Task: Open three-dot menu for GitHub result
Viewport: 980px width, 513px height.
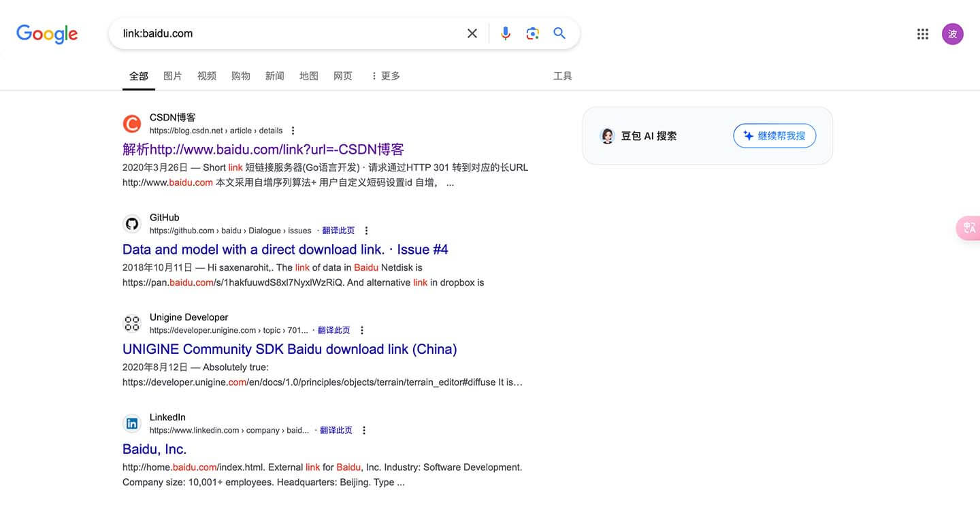Action: 367,231
